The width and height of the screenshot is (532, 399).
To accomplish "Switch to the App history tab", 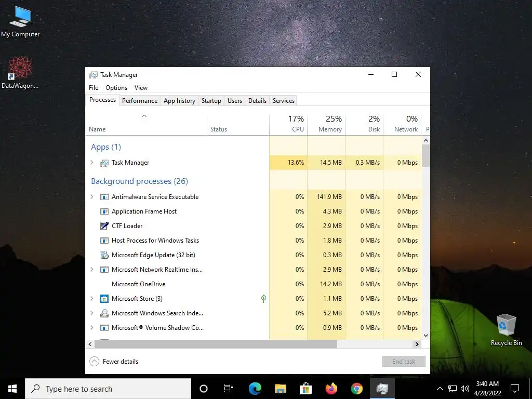I will (x=179, y=101).
